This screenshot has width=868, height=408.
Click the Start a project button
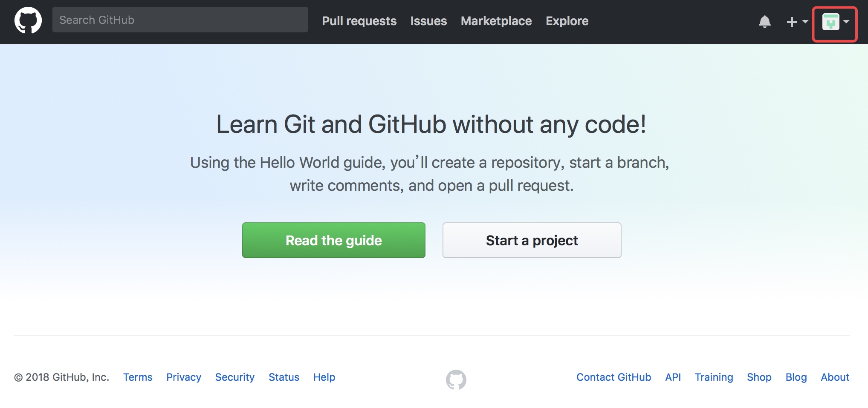[x=532, y=240]
